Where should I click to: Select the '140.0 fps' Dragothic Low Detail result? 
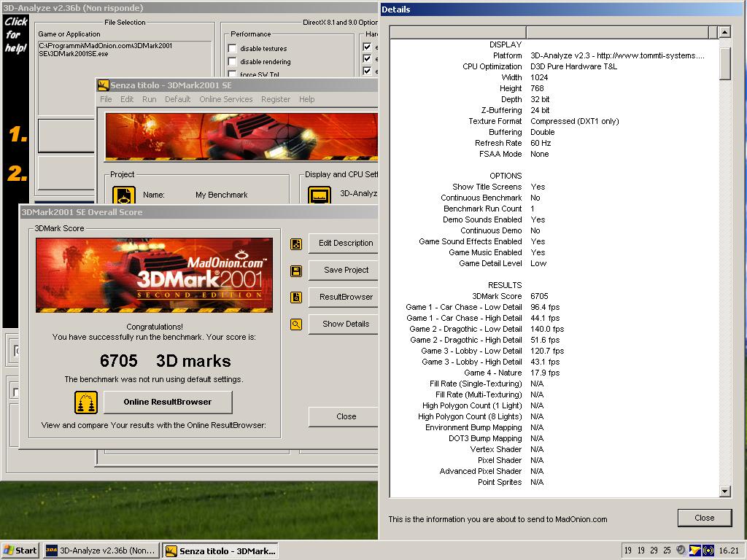[x=547, y=329]
